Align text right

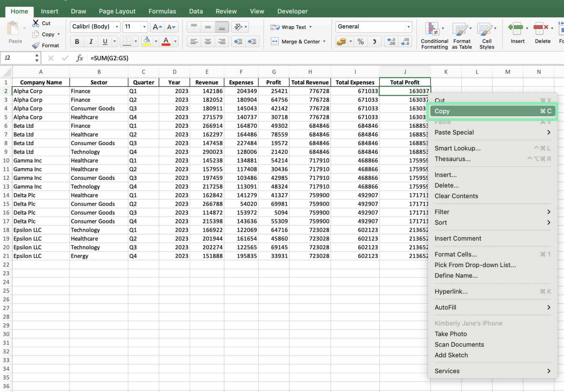click(222, 41)
